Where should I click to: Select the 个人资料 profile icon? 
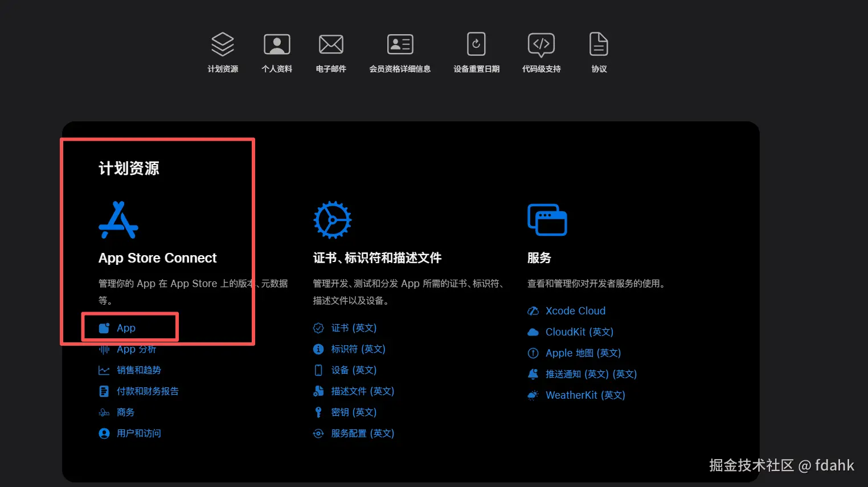[x=277, y=44]
